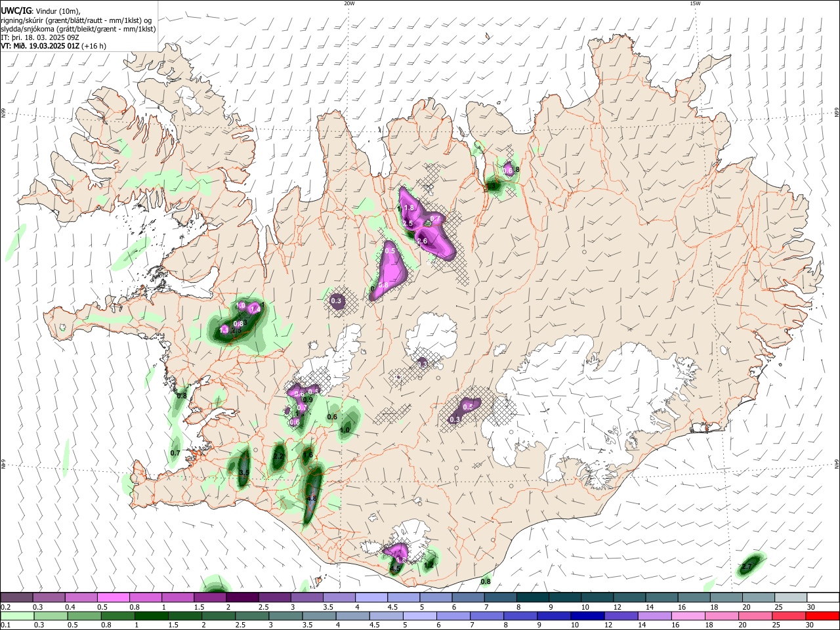Viewport: 840px width, 630px height.
Task: Pick the pure blue 10–12 rain legend swatch
Action: (x=587, y=616)
